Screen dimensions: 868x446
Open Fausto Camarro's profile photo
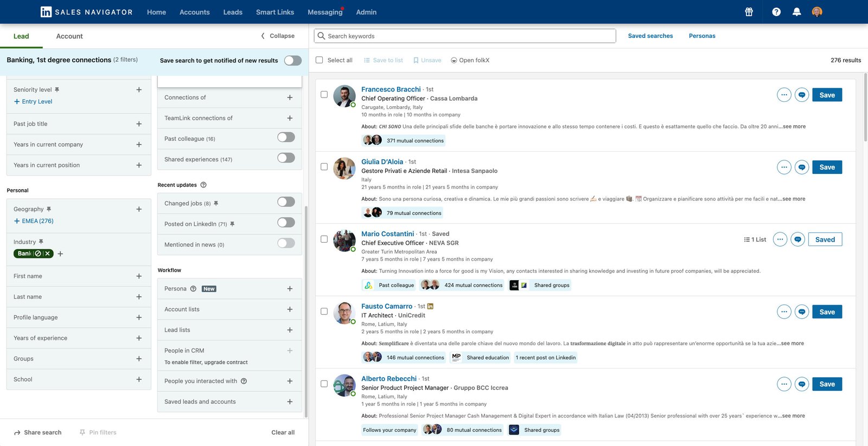[344, 313]
